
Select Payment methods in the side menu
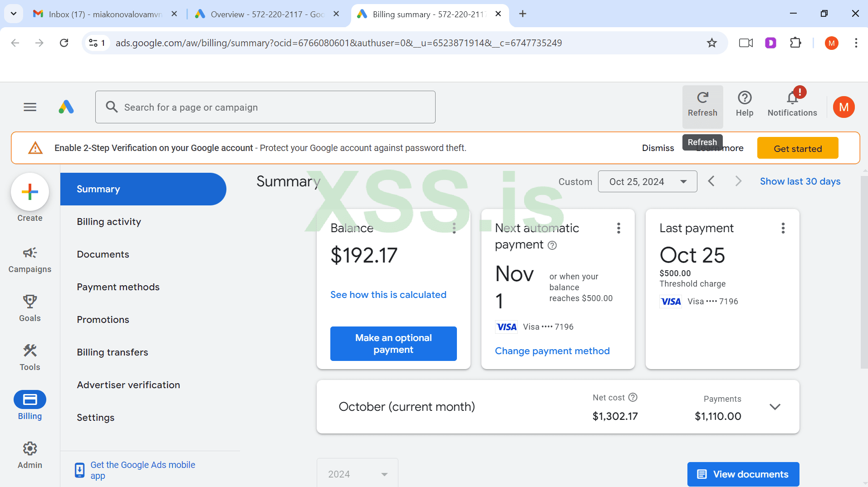pyautogui.click(x=118, y=287)
